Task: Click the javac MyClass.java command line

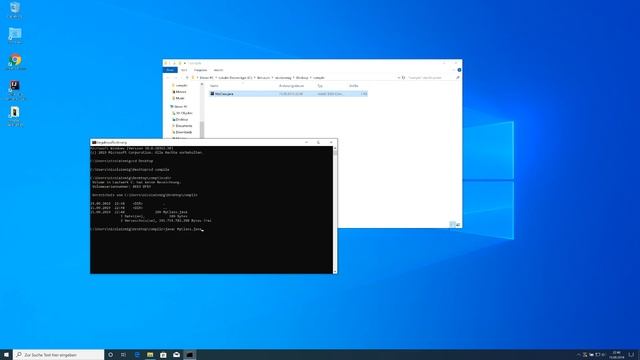Action: [147, 229]
